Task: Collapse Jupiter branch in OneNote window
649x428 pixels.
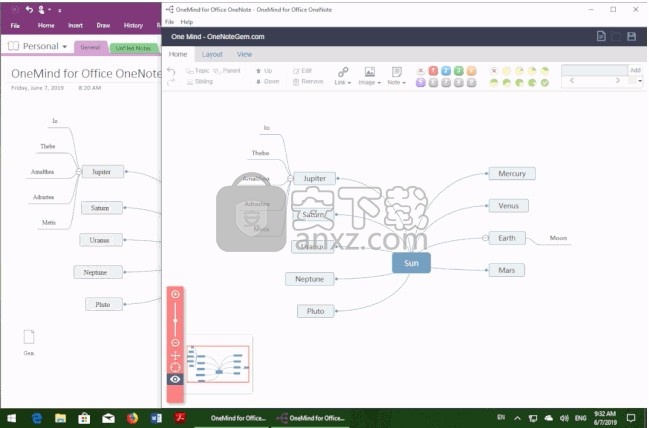Action: 79,171
